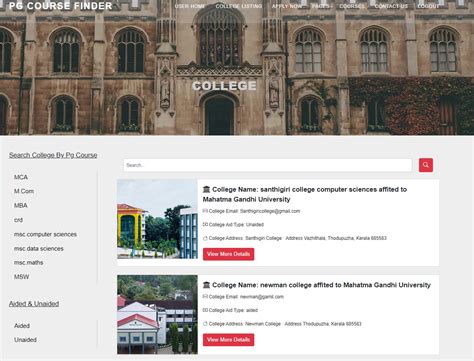The width and height of the screenshot is (474, 361).
Task: Open the User Home nav item
Action: [190, 6]
